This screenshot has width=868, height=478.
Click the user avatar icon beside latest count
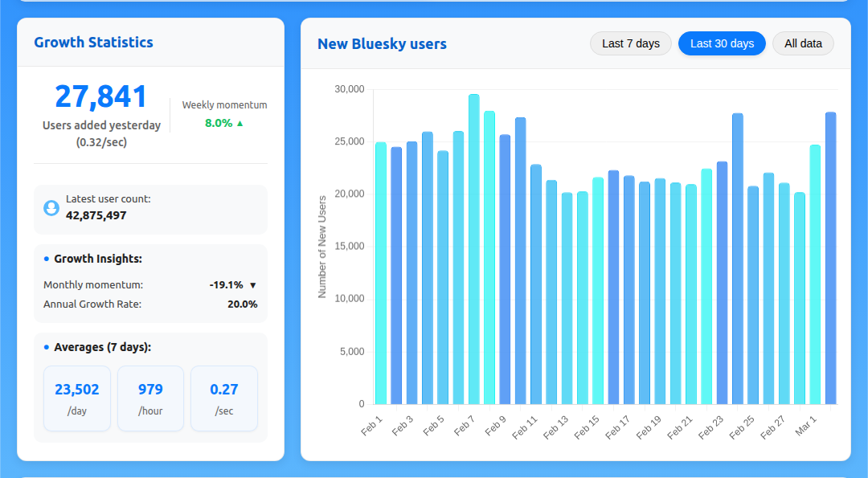[51, 208]
